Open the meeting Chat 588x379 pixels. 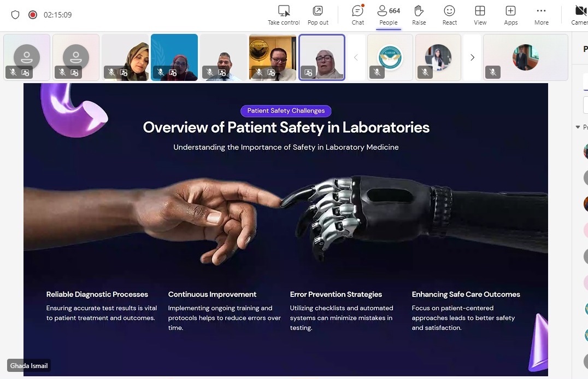click(x=358, y=15)
